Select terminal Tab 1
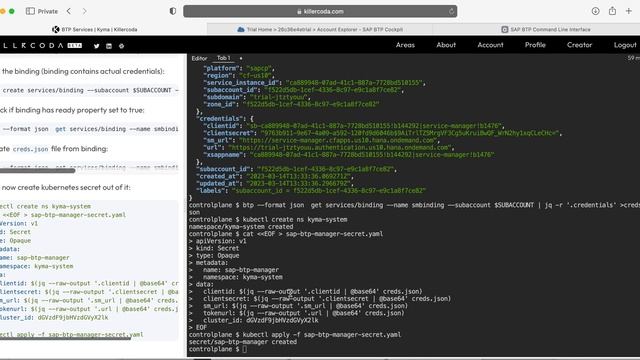 [223, 58]
